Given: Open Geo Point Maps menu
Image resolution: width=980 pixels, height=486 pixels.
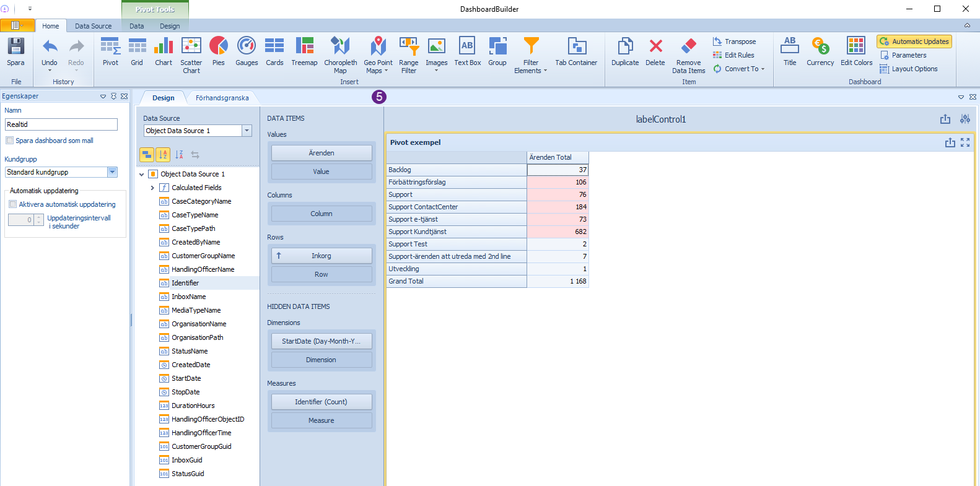Looking at the screenshot, I should tap(378, 55).
